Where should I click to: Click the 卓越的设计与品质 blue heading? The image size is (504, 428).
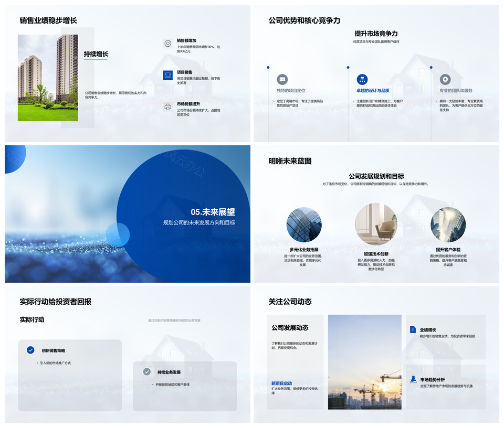click(373, 91)
